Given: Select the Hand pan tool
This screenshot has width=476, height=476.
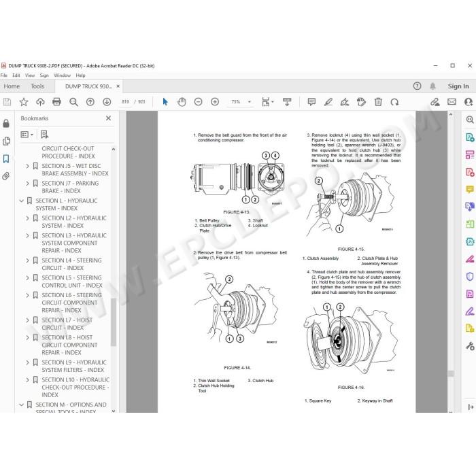Looking at the screenshot, I should click(x=182, y=102).
